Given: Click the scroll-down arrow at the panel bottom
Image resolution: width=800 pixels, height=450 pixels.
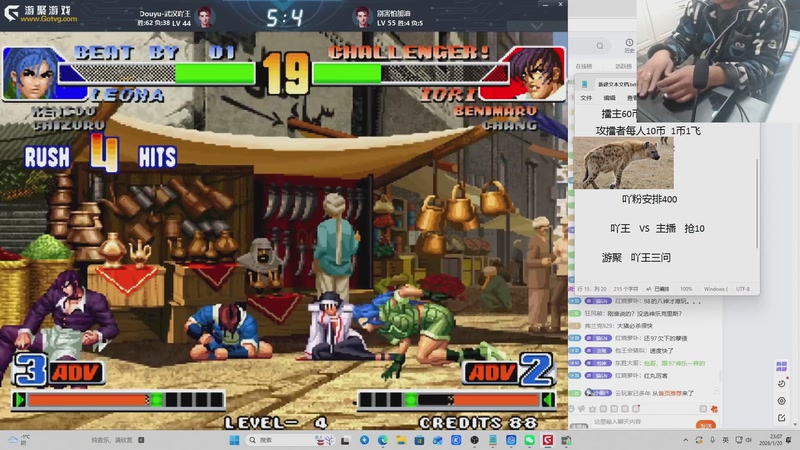Looking at the screenshot, I should click(x=796, y=423).
